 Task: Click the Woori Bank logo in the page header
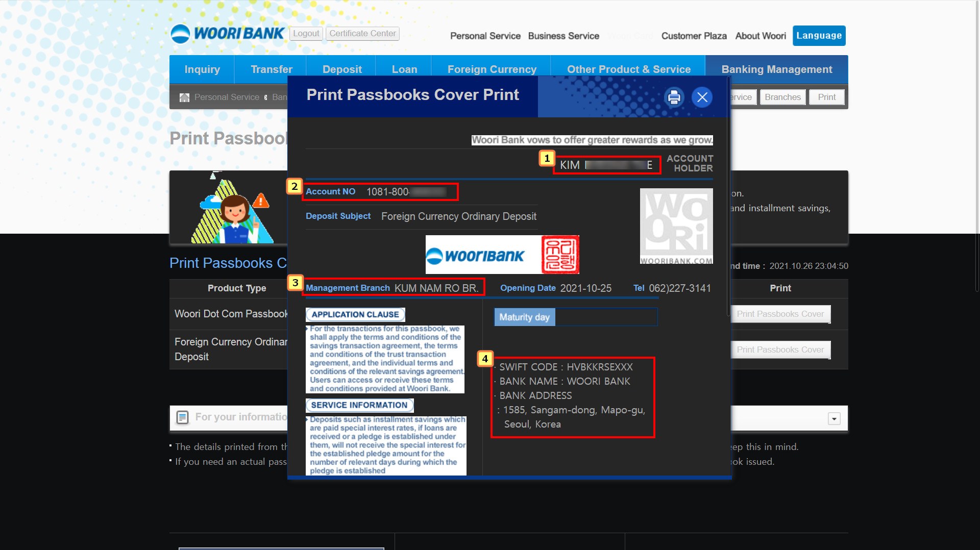coord(227,34)
